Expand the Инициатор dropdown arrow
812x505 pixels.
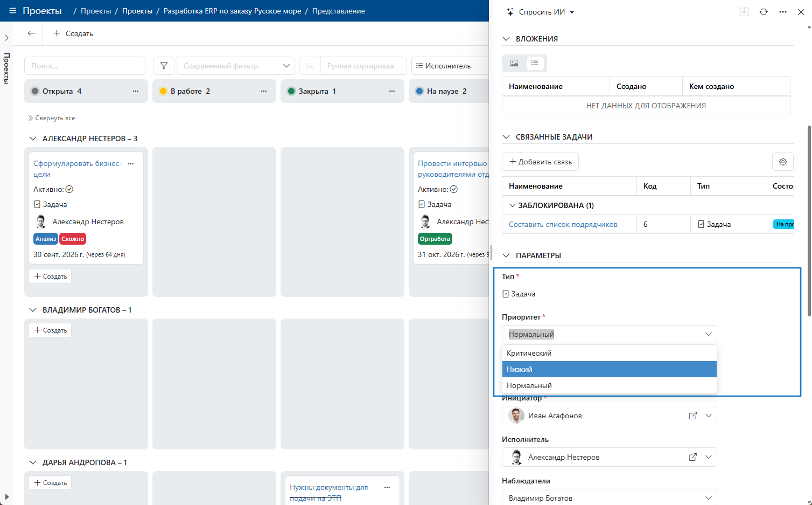pos(709,416)
